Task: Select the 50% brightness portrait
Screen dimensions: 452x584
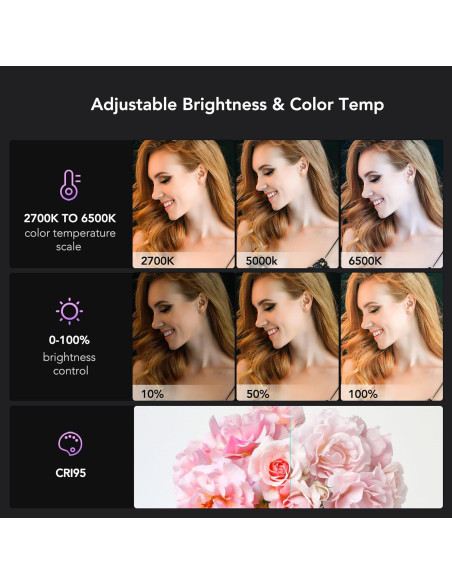Action: (287, 337)
